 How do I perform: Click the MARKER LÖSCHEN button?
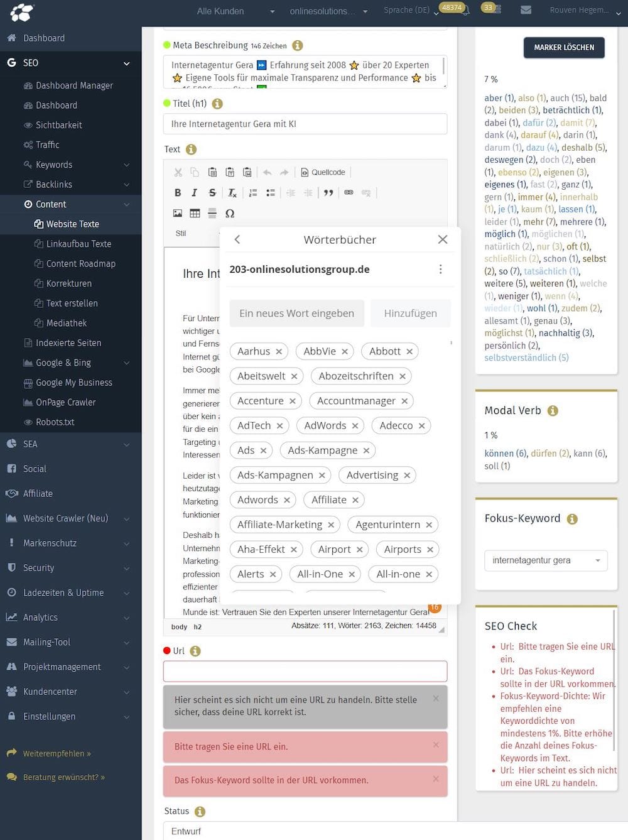564,48
